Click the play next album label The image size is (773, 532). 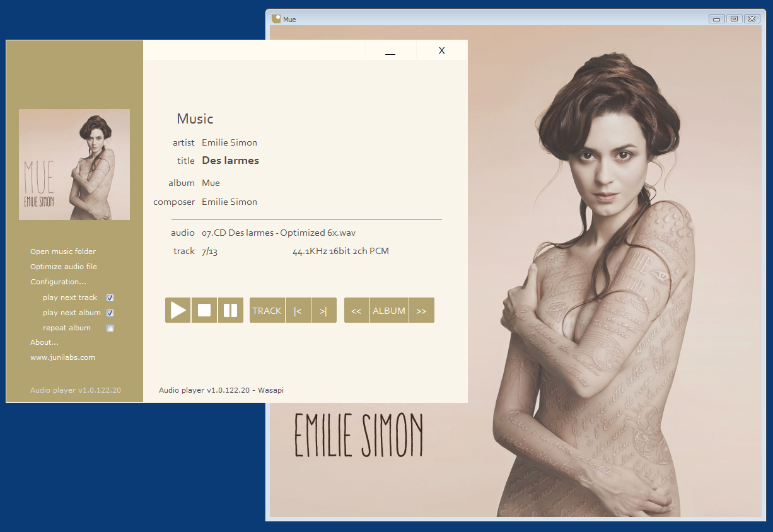(x=72, y=313)
